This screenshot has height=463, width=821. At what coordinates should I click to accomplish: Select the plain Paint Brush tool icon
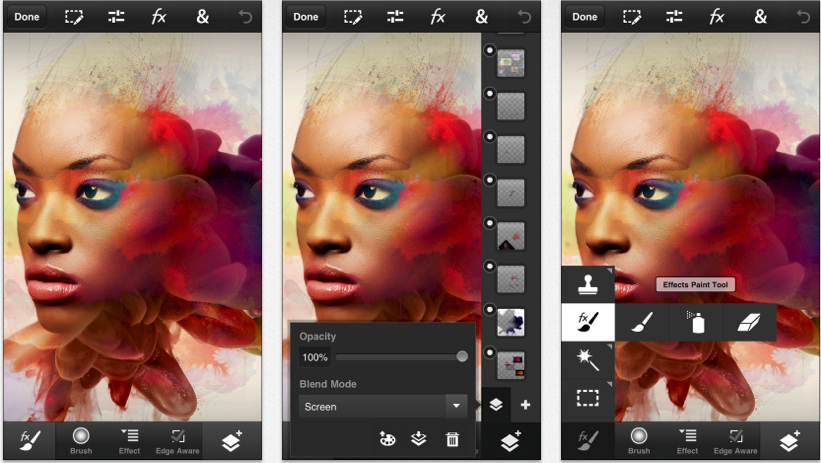pos(642,321)
